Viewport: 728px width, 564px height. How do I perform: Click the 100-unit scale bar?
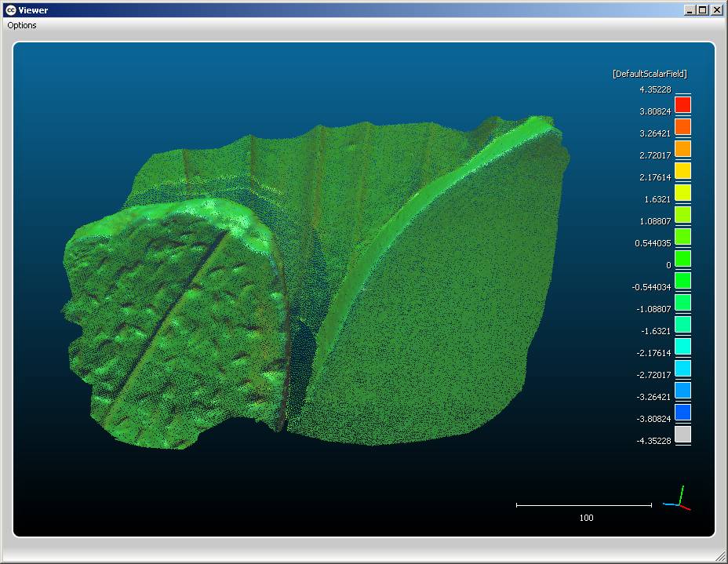tap(584, 505)
